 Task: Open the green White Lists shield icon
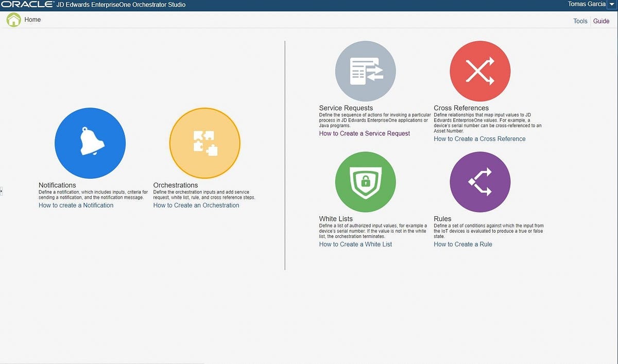click(x=366, y=182)
